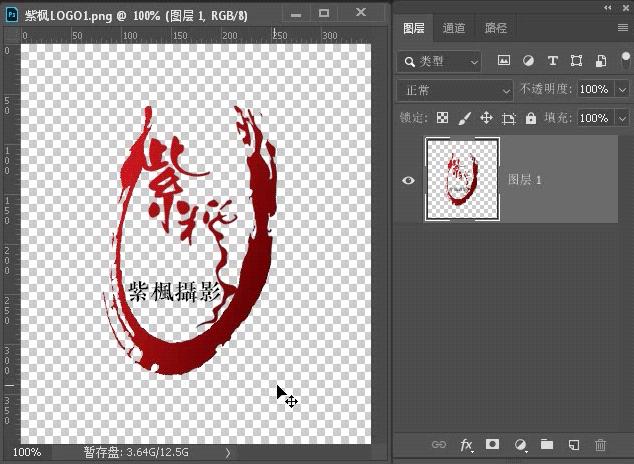The height and width of the screenshot is (464, 634).
Task: Click the 不透明度 label
Action: coord(545,89)
